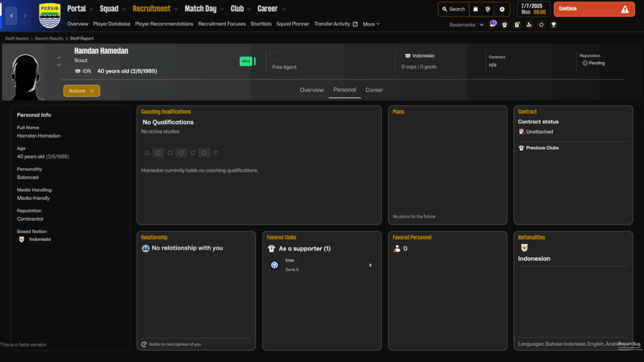Toggle the green Wnt status badge

pos(247,62)
